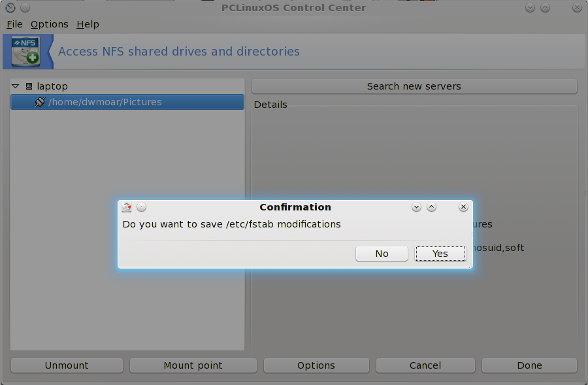588x385 pixels.
Task: Click the Unmount button
Action: tap(67, 365)
